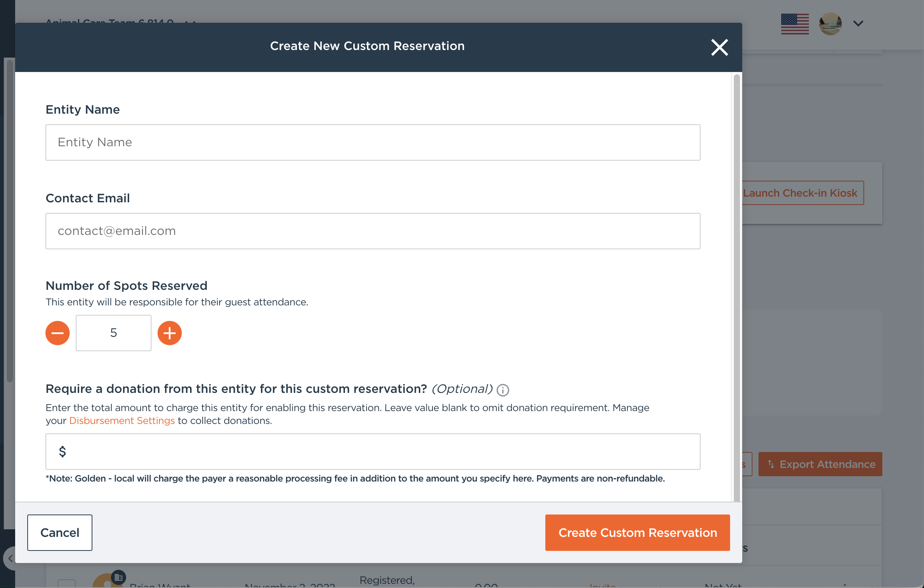The image size is (924, 588).
Task: Click the Entity Name input field
Action: [373, 142]
